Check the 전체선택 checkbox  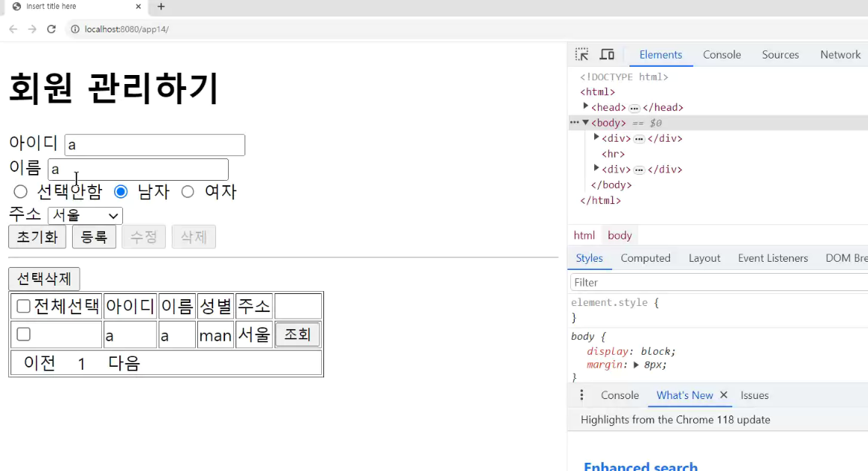coord(23,306)
